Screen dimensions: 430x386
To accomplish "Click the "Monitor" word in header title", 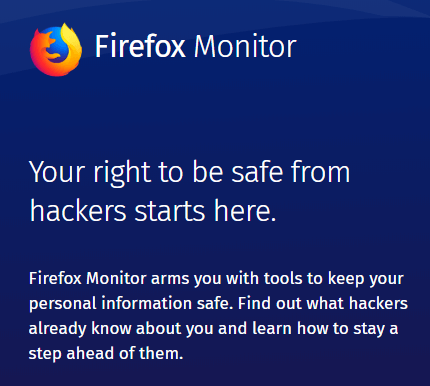I will tap(245, 46).
